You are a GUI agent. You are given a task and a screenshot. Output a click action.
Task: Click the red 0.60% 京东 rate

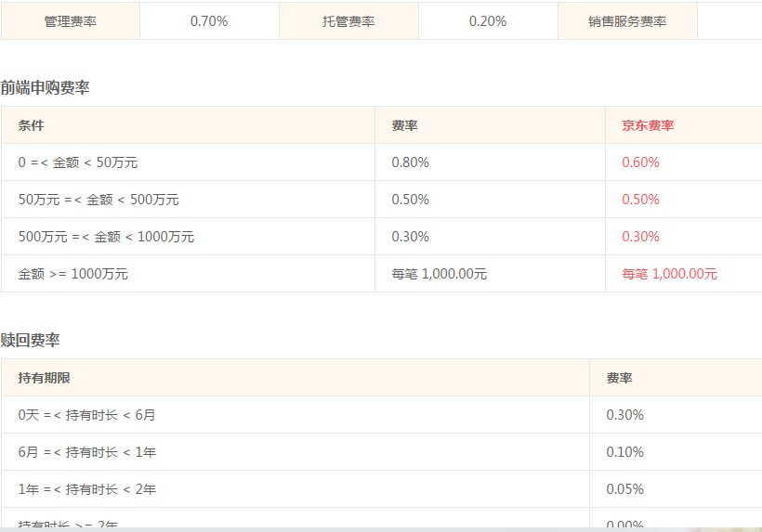[640, 162]
